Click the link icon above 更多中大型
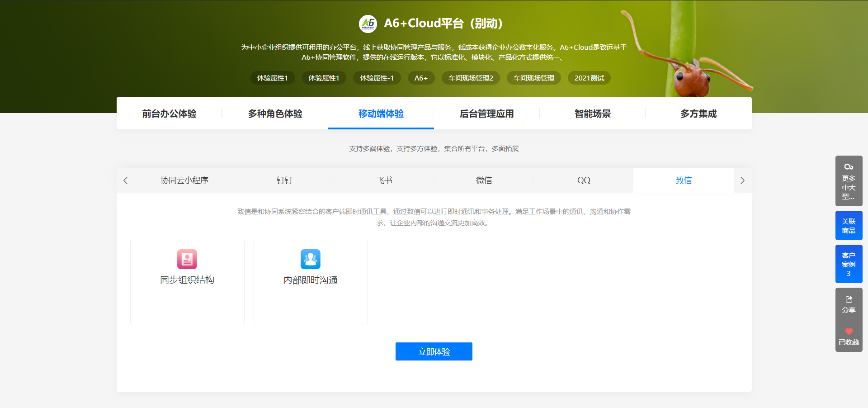Screen dimensions: 868x408 [x=849, y=167]
